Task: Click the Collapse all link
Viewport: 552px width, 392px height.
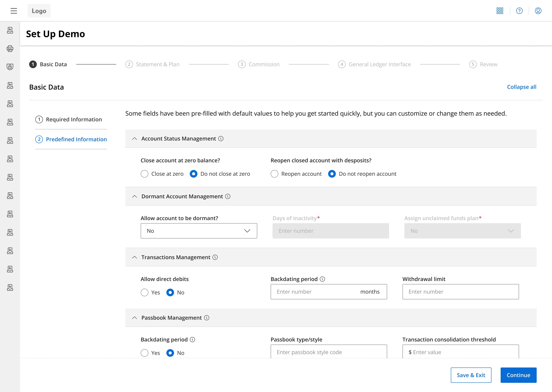Action: tap(521, 87)
